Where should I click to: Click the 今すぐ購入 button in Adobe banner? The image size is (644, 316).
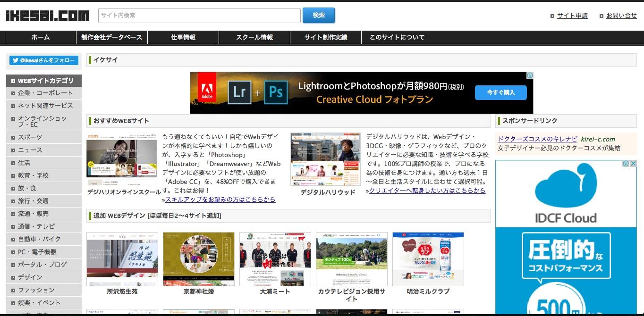(501, 92)
